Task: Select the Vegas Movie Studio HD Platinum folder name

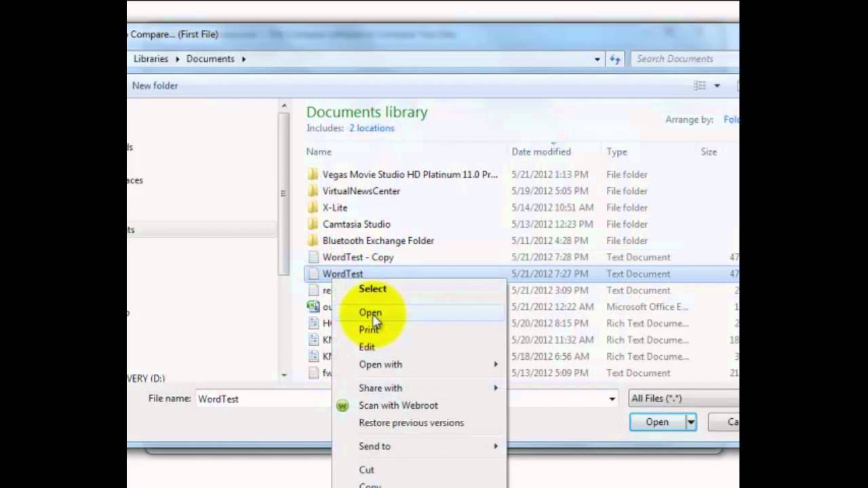Action: pyautogui.click(x=410, y=174)
